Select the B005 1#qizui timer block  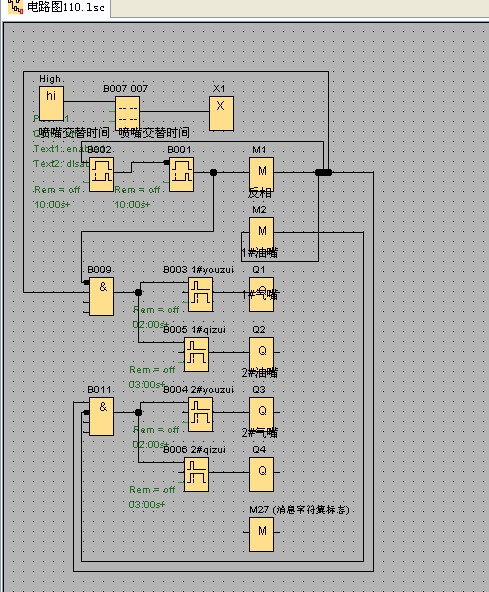click(196, 355)
